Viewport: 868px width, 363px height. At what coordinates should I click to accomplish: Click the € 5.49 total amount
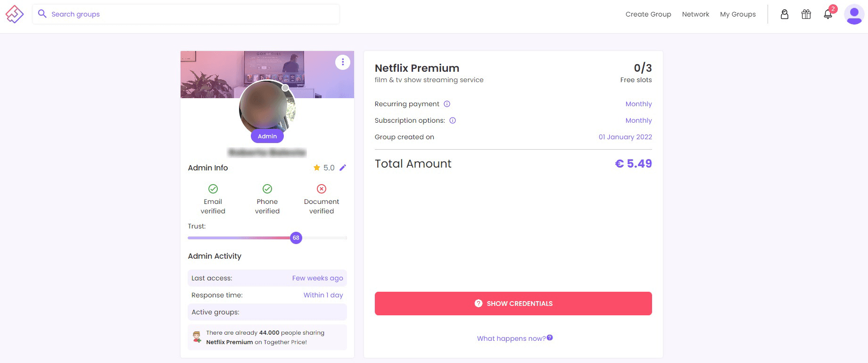[633, 163]
